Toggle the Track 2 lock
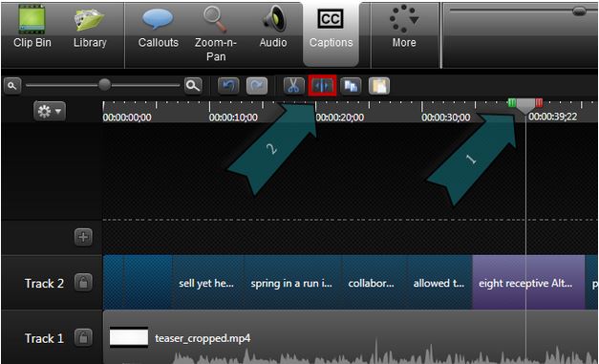599x364 pixels. point(83,283)
